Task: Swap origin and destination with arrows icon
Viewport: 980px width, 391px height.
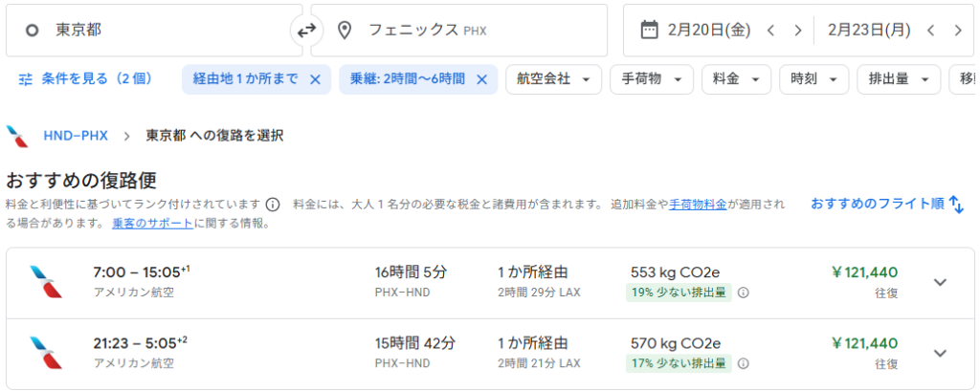Action: [x=305, y=31]
